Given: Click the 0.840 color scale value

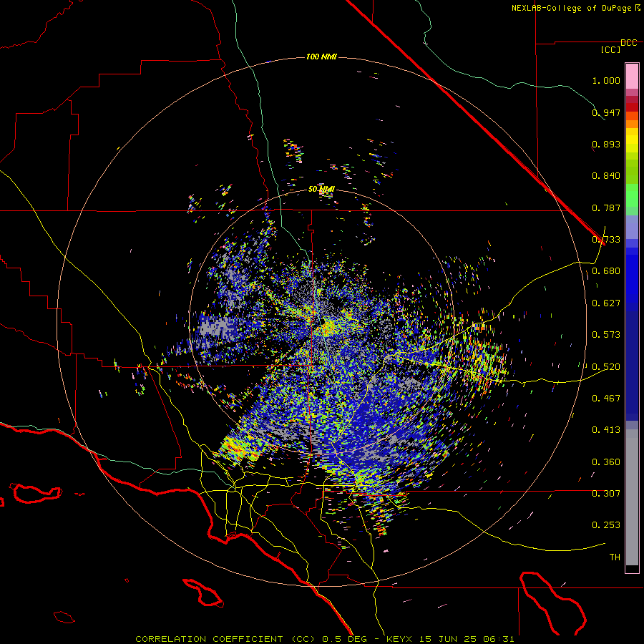Looking at the screenshot, I should (606, 176).
